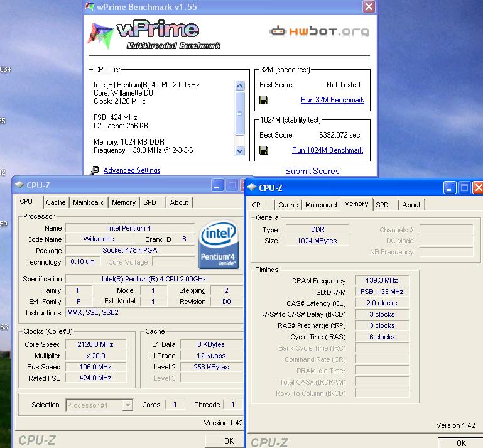Click the Core Speed 2120.0 MHz field
Viewport: 483px width, 448px height.
[95, 344]
